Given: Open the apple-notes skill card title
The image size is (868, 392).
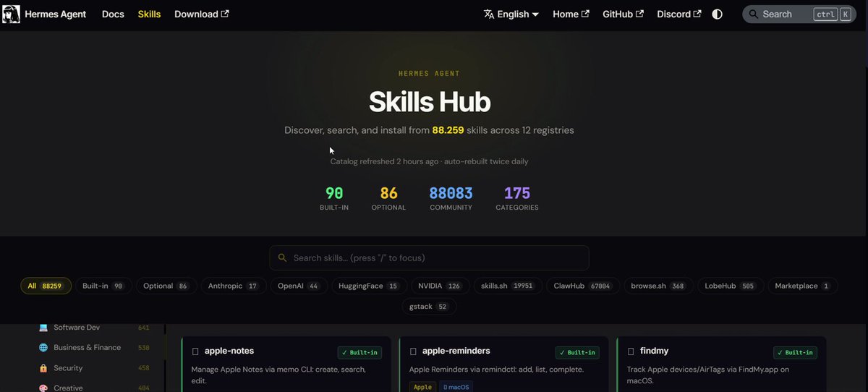Looking at the screenshot, I should (229, 351).
